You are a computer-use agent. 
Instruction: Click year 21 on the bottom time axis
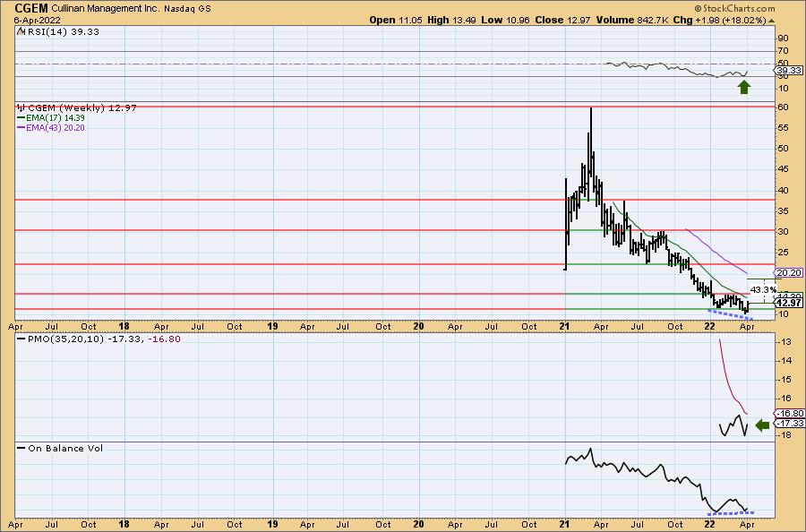point(564,524)
